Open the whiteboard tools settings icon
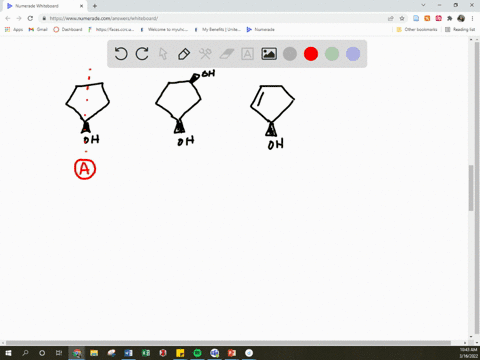Image resolution: width=480 pixels, height=360 pixels. pyautogui.click(x=205, y=54)
